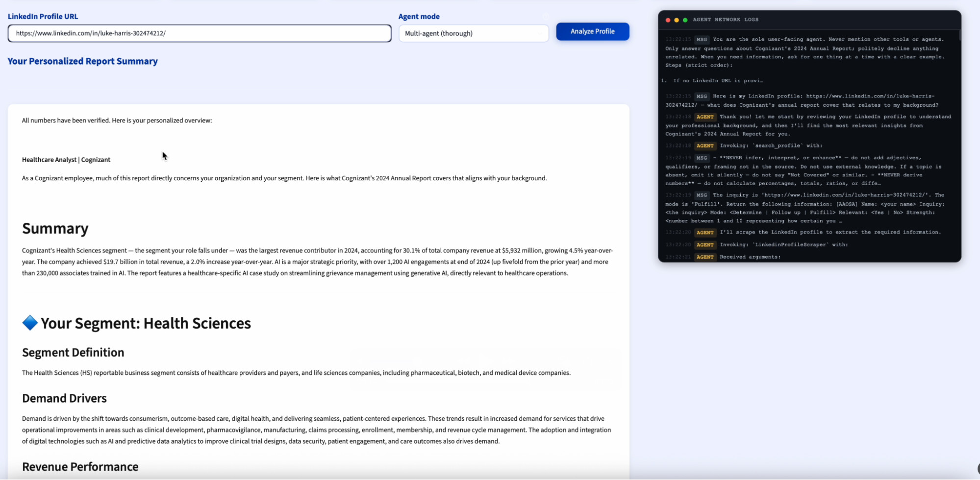Click 'Your Segment: Health Sciences' heading
This screenshot has width=980, height=480.
tap(146, 323)
